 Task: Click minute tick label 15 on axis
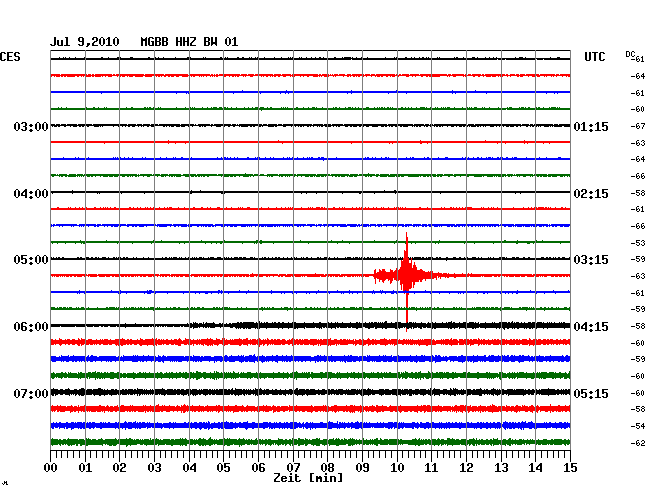[570, 468]
